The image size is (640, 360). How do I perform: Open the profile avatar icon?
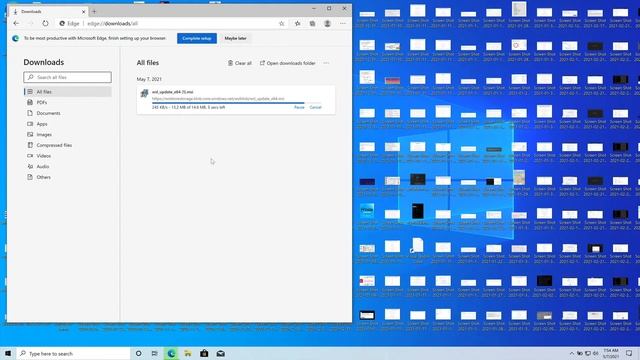coord(327,24)
